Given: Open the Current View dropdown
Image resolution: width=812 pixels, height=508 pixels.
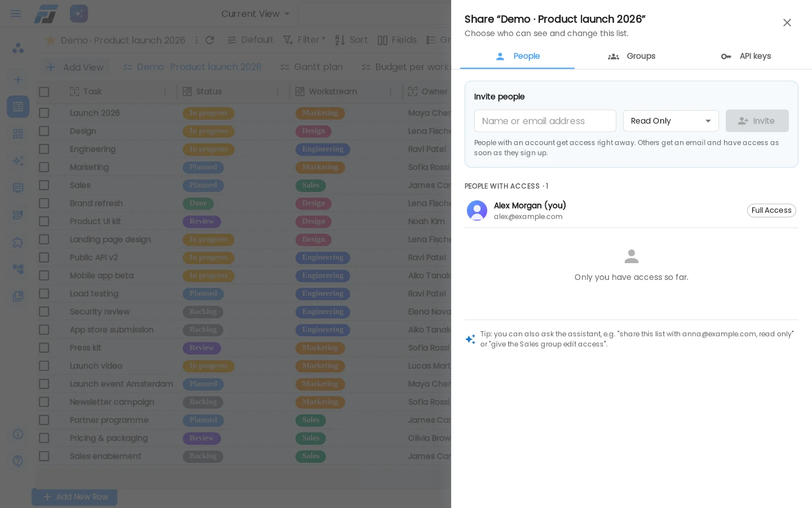Looking at the screenshot, I should click(255, 14).
